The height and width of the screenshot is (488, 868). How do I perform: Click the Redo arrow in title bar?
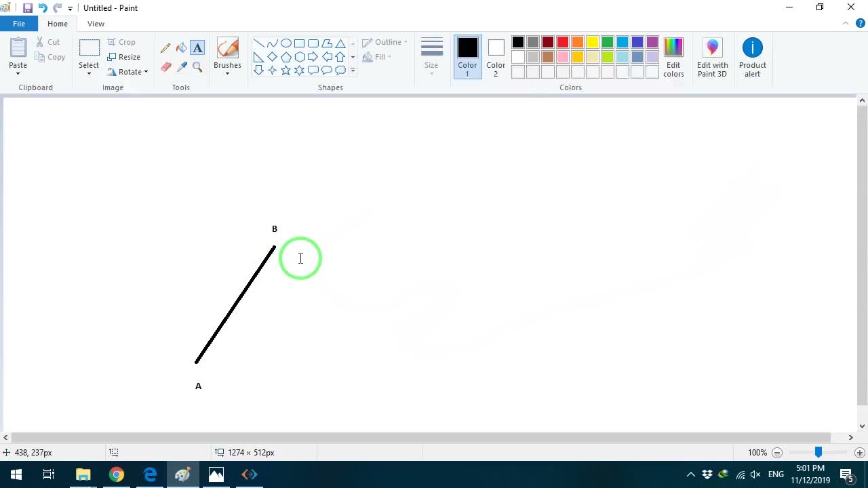(57, 8)
